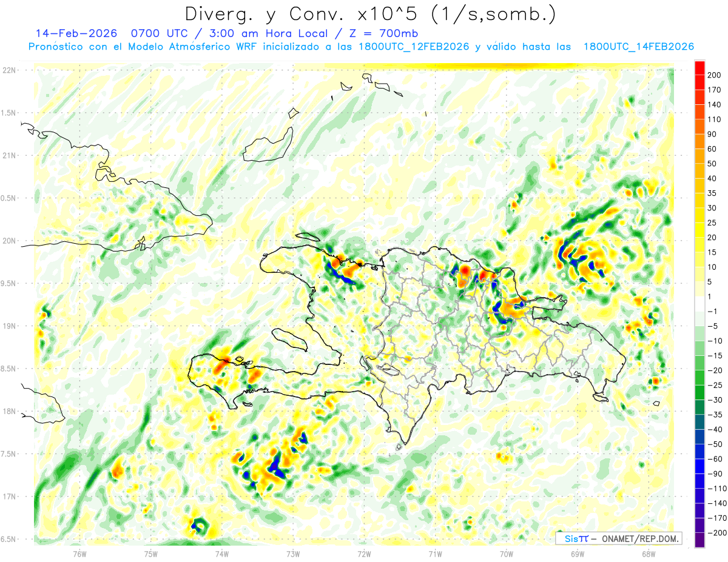Click the '1.5N' latitude label
This screenshot has width=728, height=562.
(10, 113)
